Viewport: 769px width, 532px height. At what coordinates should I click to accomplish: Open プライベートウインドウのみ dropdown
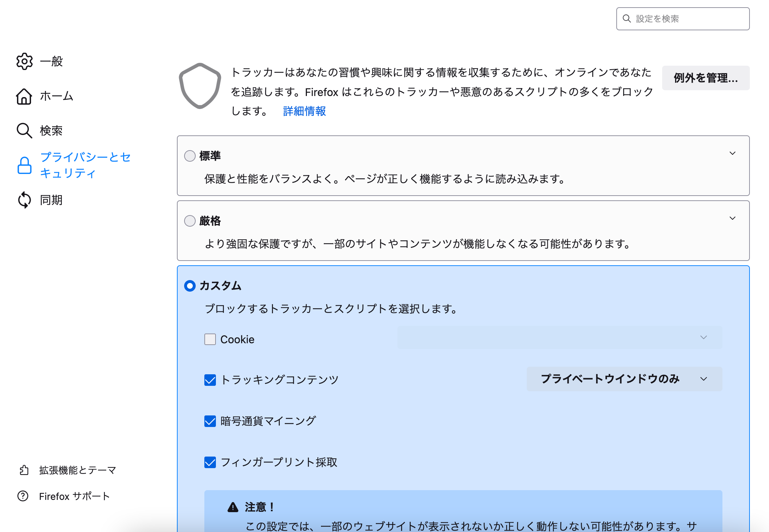tap(624, 379)
